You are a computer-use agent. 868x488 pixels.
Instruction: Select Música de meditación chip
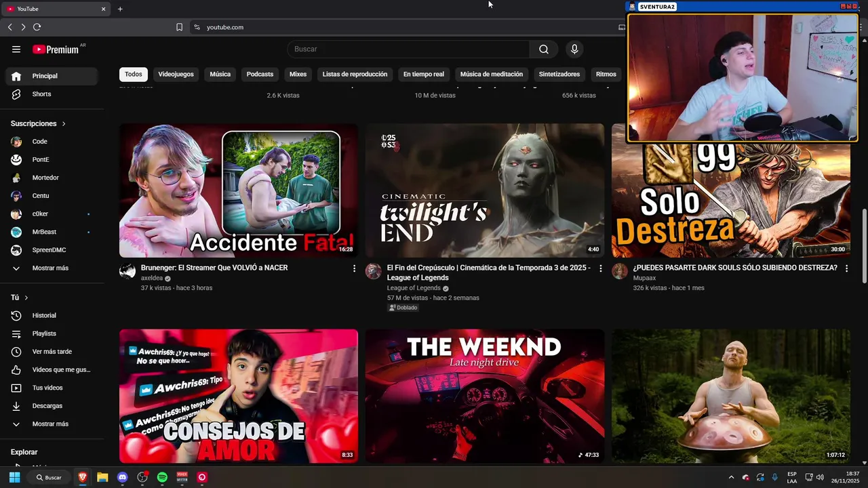click(x=492, y=75)
